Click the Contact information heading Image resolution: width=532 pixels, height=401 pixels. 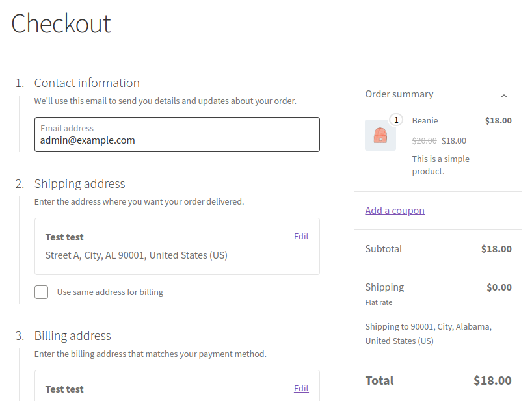tap(86, 83)
